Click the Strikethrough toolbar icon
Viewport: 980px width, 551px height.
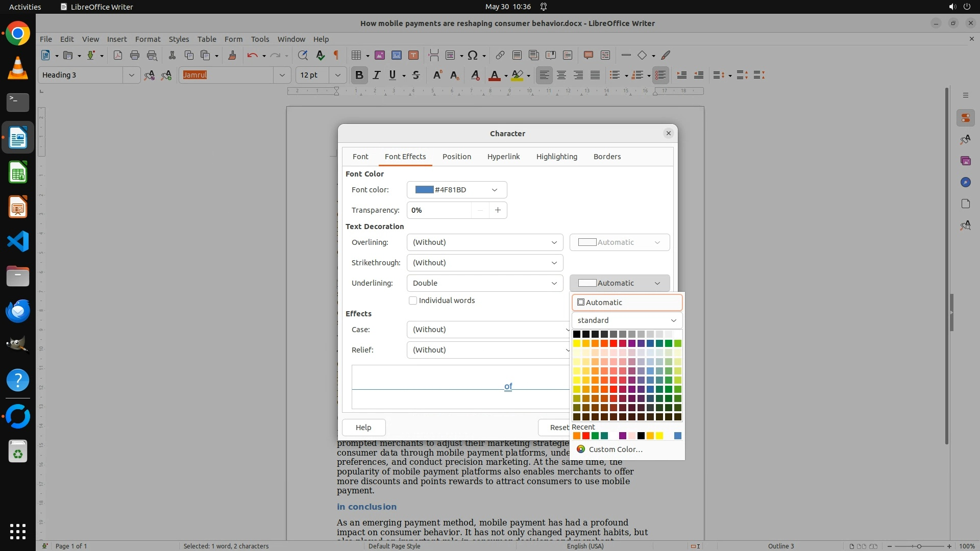pyautogui.click(x=416, y=76)
